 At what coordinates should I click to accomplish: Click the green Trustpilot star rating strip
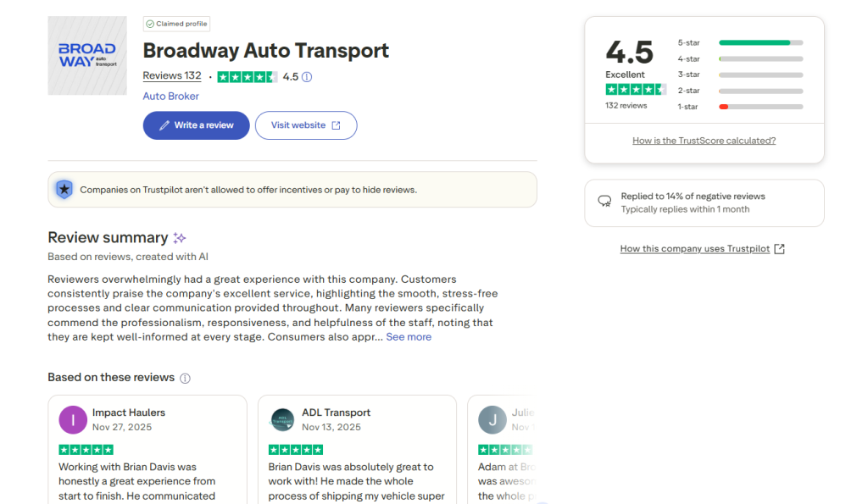point(247,76)
